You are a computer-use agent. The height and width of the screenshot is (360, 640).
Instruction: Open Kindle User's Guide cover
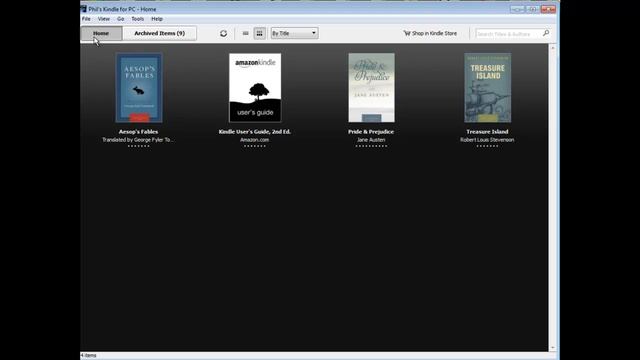(255, 87)
